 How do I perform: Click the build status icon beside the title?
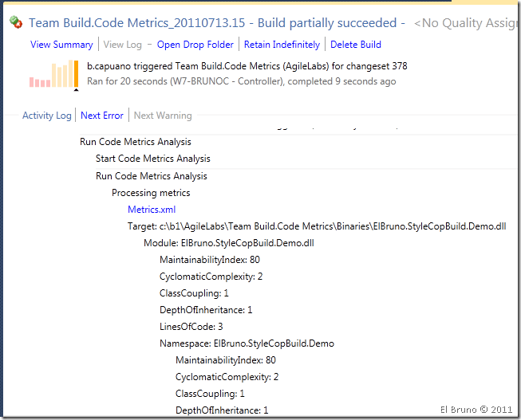(15, 24)
